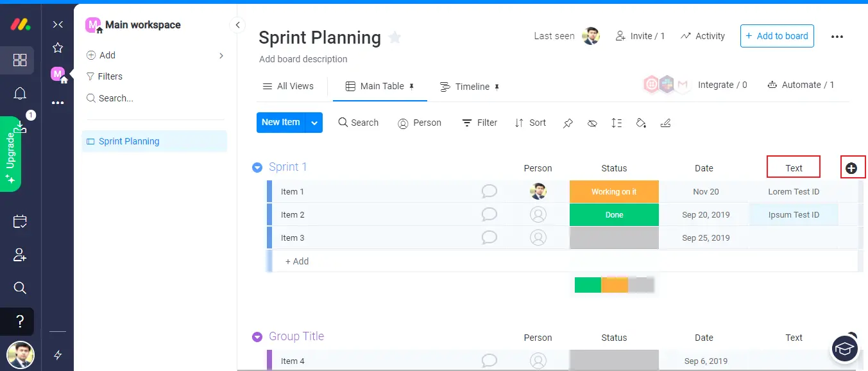Click the green Upgrade button
This screenshot has height=371, width=868.
pos(10,154)
